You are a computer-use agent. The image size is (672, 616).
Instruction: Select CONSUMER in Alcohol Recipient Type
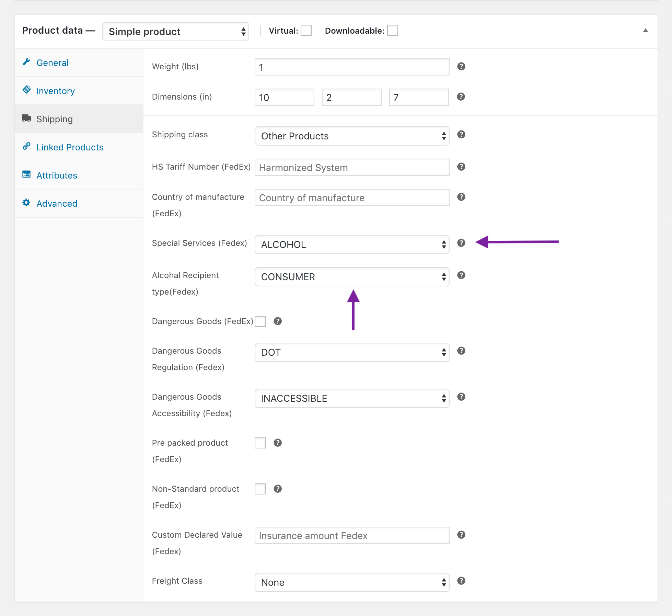coord(352,276)
